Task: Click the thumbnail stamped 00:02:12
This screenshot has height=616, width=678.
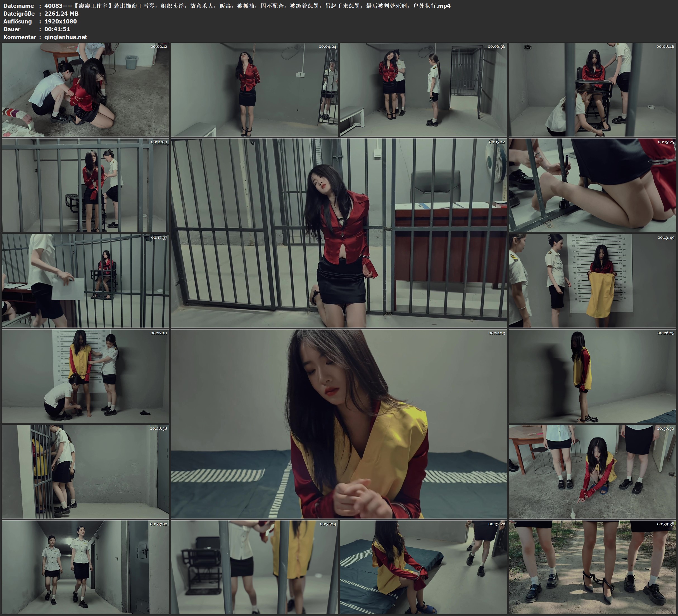Action: coord(85,89)
